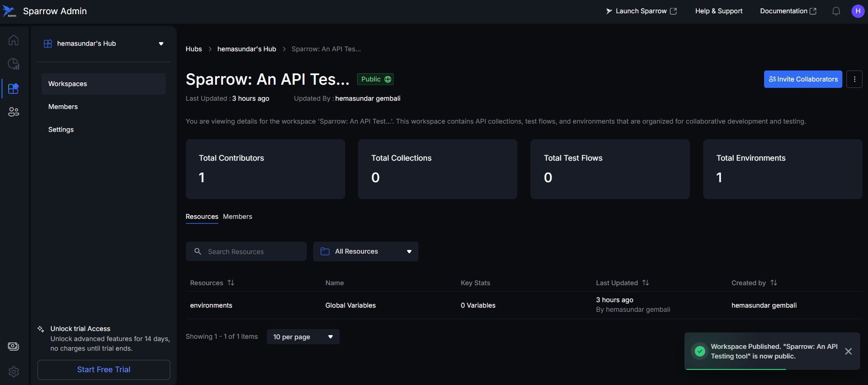Dismiss the Workspace Published notification

(x=848, y=351)
